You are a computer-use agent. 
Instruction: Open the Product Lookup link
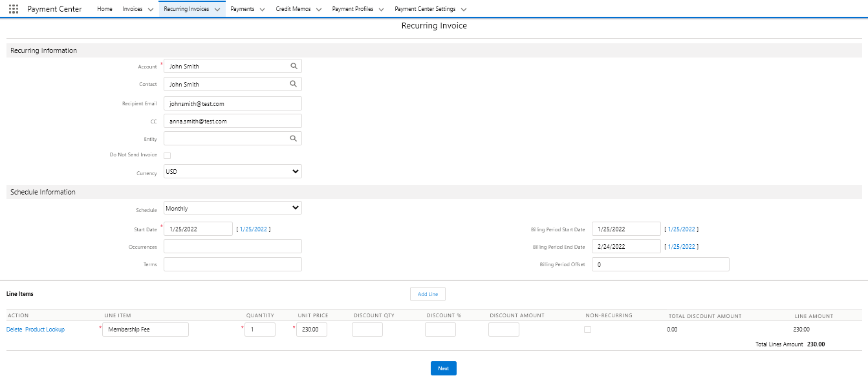coord(45,330)
